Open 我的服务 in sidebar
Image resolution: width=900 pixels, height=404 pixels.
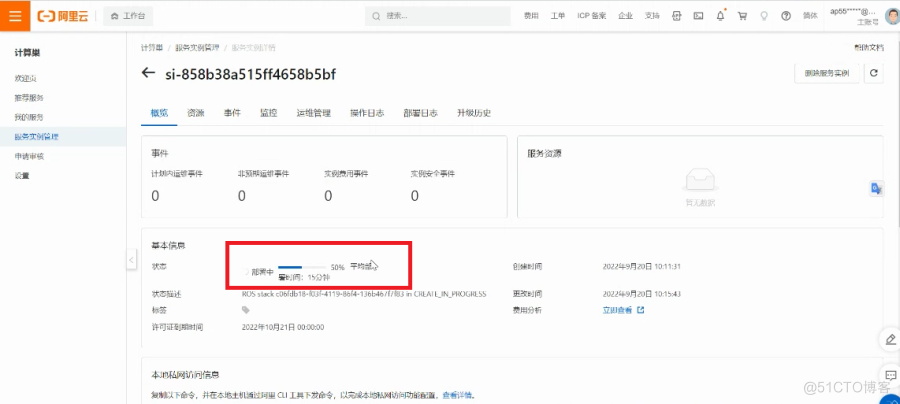pyautogui.click(x=29, y=117)
